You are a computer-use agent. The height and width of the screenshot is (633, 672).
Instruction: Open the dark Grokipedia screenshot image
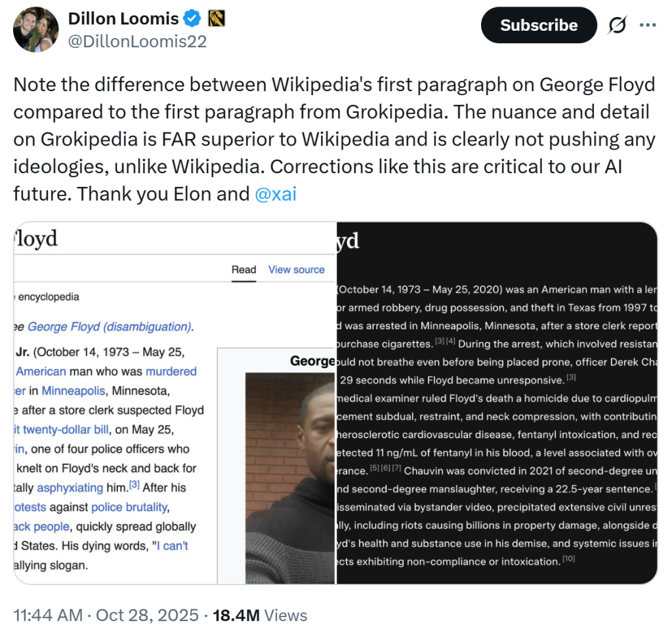pyautogui.click(x=496, y=403)
